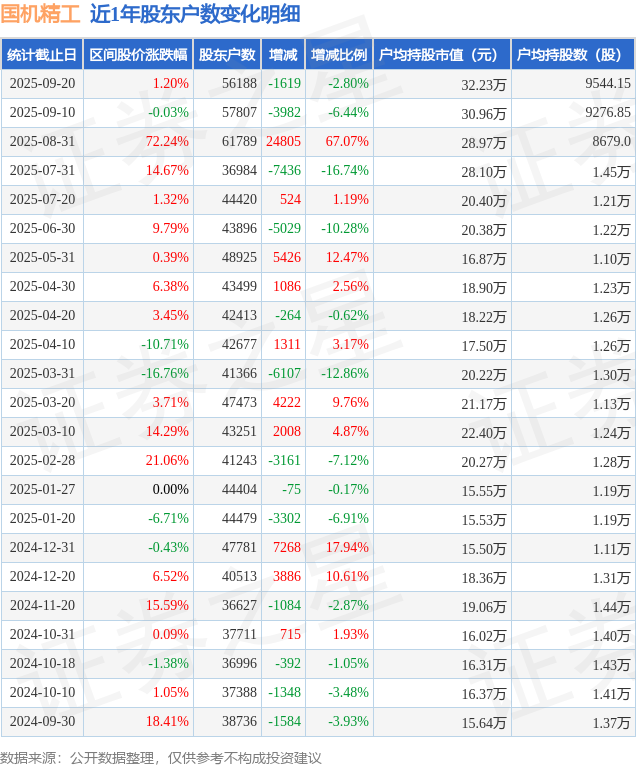Click the -16.76% price change cell

point(164,374)
